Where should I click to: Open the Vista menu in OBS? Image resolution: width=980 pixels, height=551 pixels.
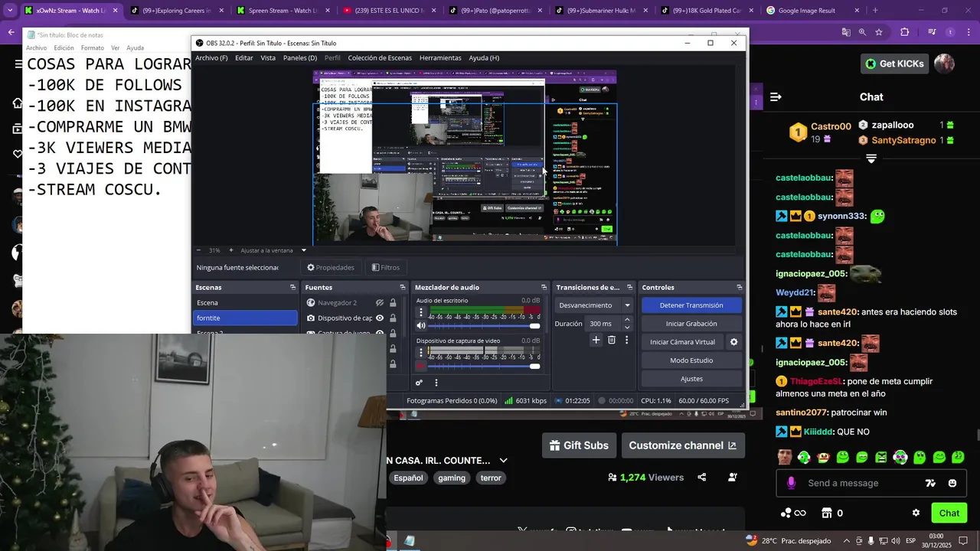pos(268,58)
